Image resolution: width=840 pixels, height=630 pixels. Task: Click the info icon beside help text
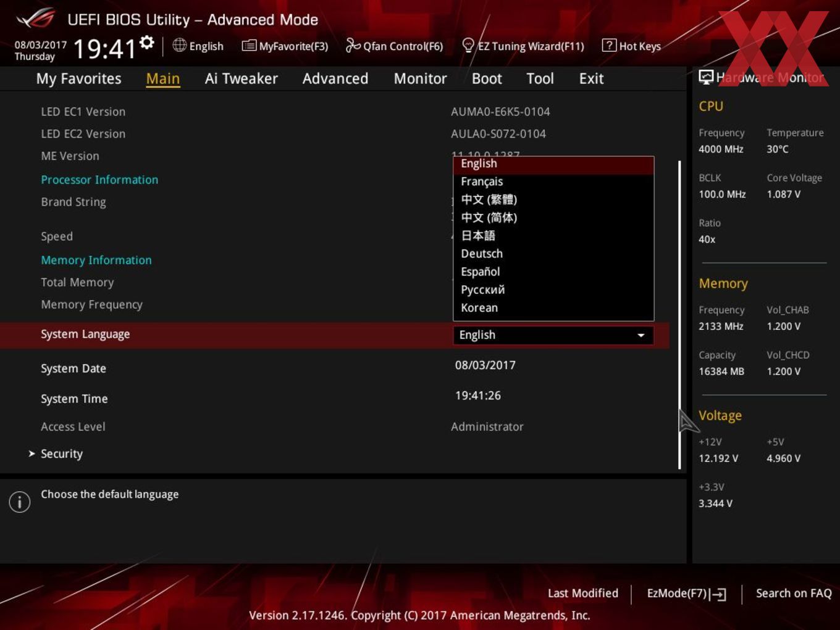pos(20,502)
